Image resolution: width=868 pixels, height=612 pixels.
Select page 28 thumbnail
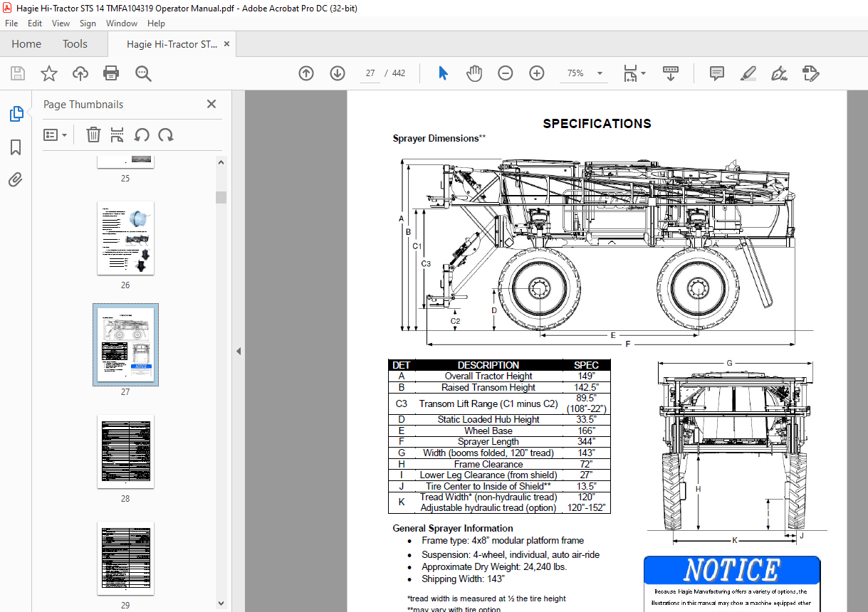125,452
